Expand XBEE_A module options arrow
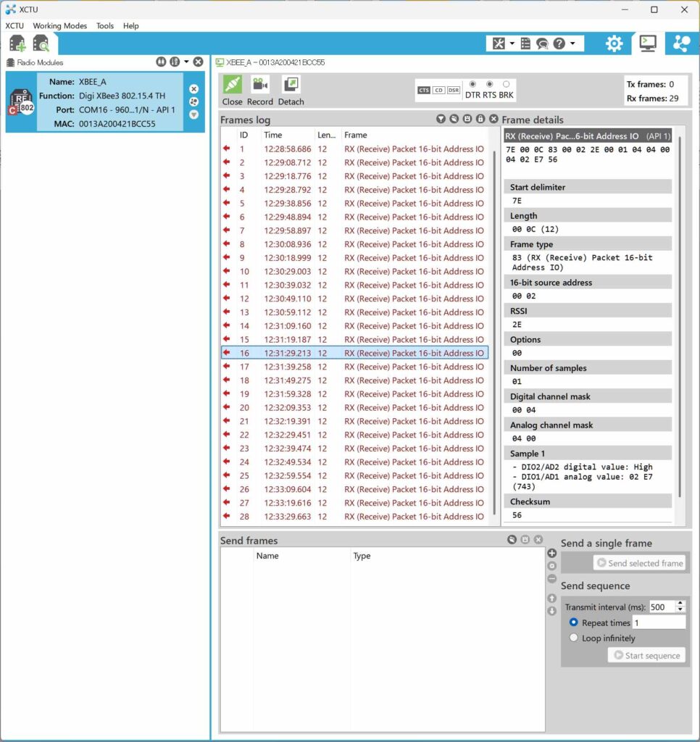The height and width of the screenshot is (742, 700). coord(193,114)
